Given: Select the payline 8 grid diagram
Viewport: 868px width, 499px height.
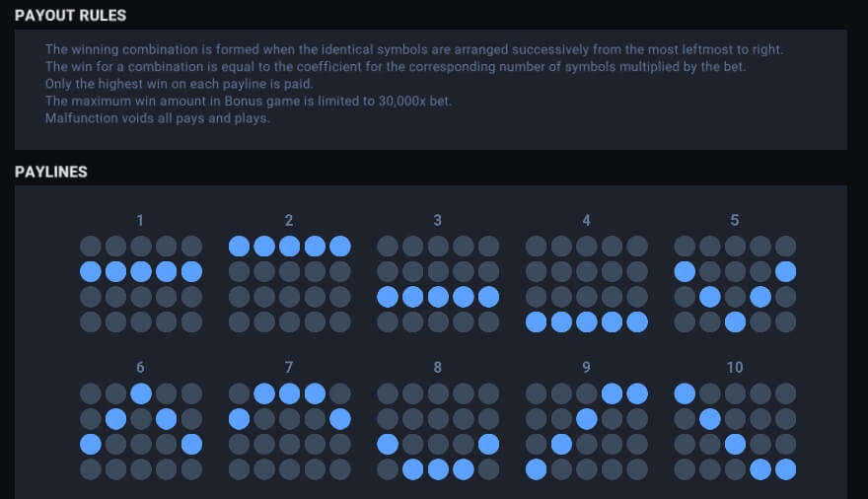Looking at the screenshot, I should click(x=438, y=432).
